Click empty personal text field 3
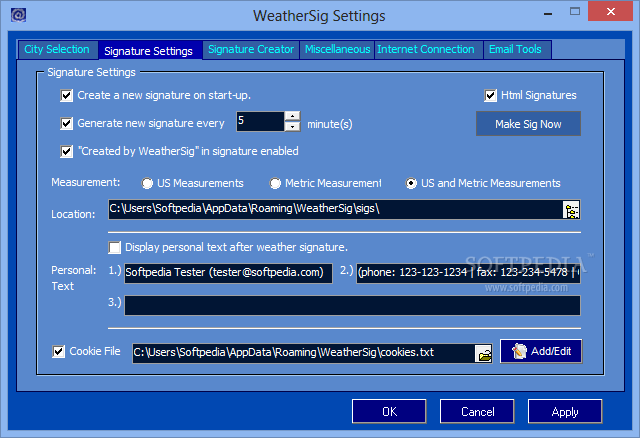Screen dimensions: 640x438 pyautogui.click(x=352, y=306)
